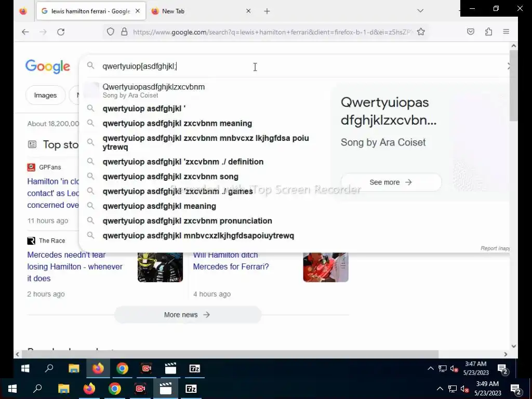Click the horizontal scrollbar left arrow
Image resolution: width=532 pixels, height=399 pixels.
(x=17, y=354)
